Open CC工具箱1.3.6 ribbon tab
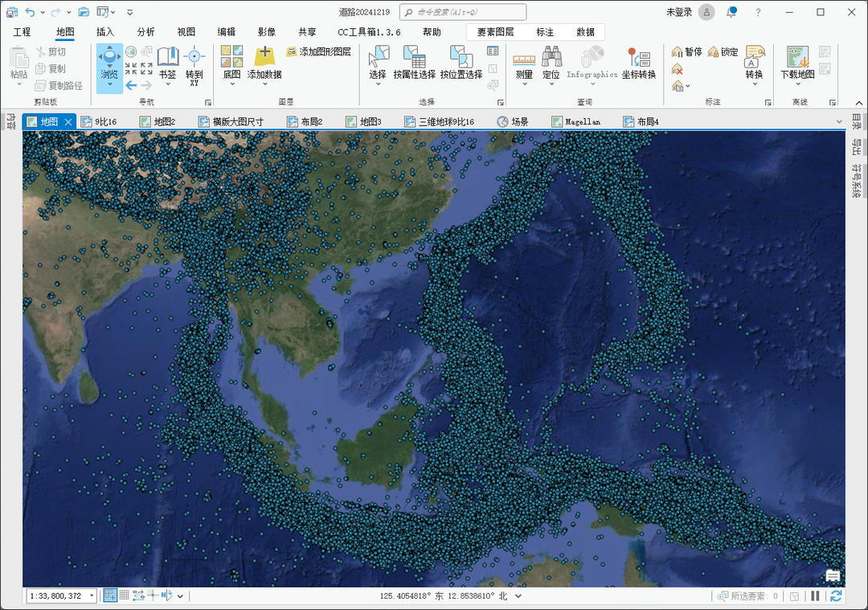This screenshot has width=868, height=610. (369, 32)
